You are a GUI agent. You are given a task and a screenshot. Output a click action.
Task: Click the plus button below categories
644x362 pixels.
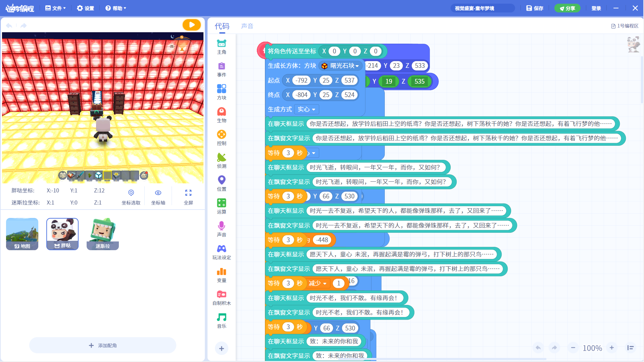[222, 349]
